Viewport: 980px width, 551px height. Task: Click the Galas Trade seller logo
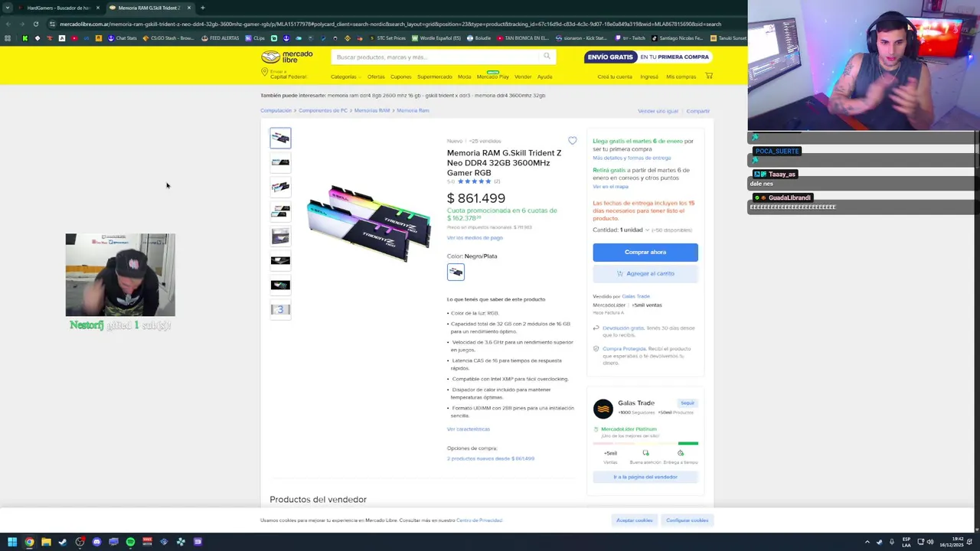(x=603, y=409)
